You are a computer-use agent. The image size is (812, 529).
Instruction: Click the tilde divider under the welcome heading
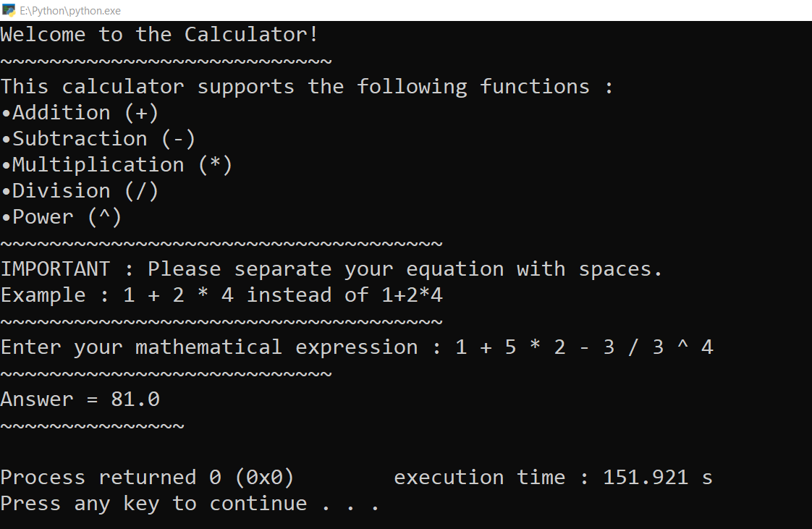(x=165, y=60)
